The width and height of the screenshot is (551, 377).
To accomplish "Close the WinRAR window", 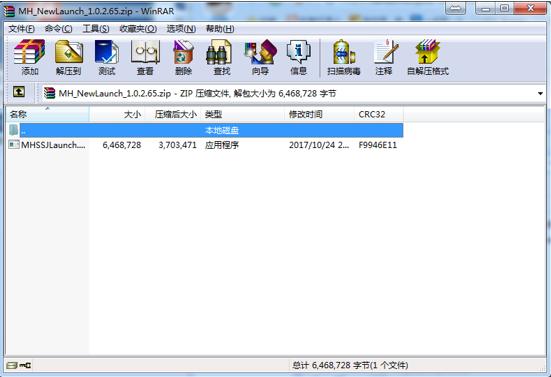I will (531, 8).
